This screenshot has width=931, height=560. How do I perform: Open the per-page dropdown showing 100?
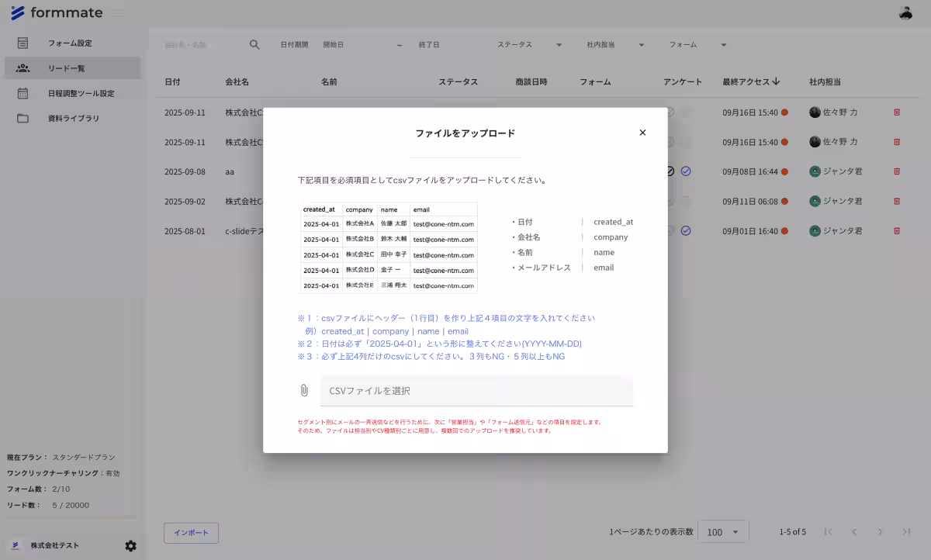[x=722, y=531]
